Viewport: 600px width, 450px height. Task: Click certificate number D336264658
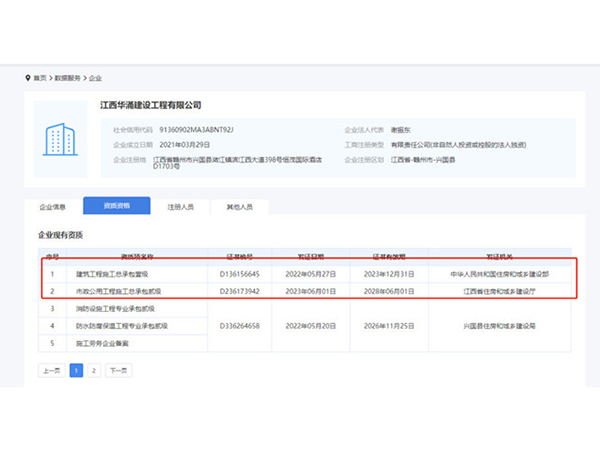240,326
